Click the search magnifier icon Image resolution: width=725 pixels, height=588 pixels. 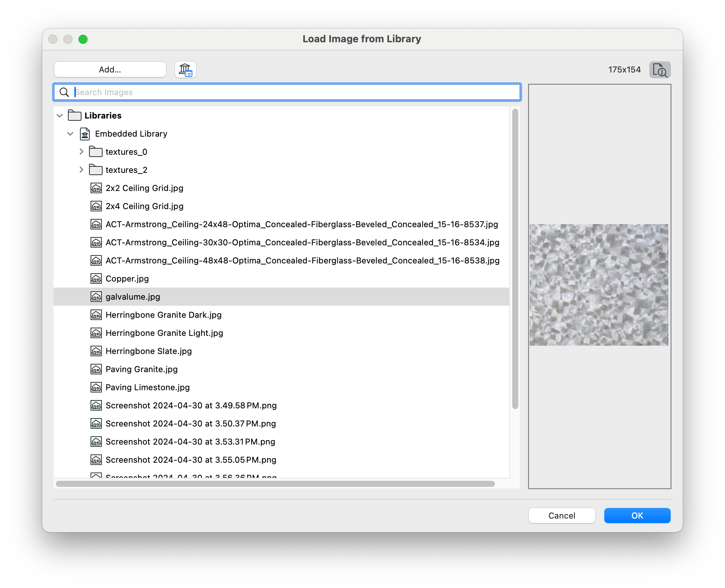click(x=65, y=92)
